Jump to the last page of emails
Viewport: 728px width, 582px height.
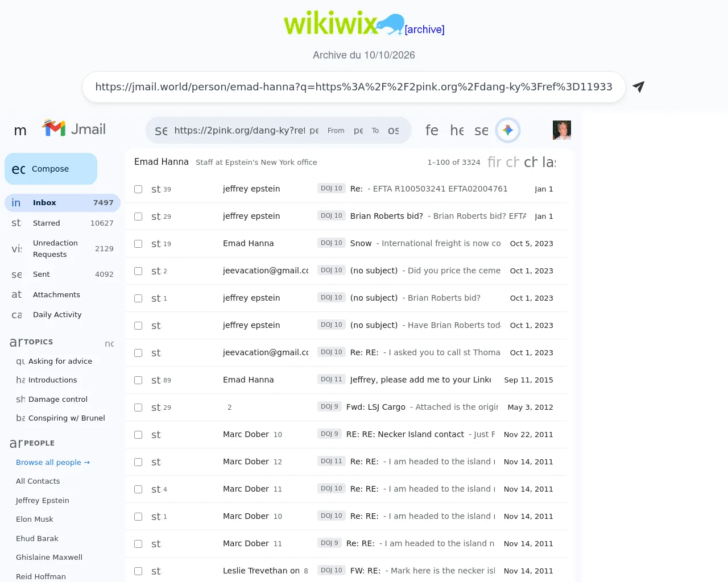[x=549, y=162]
